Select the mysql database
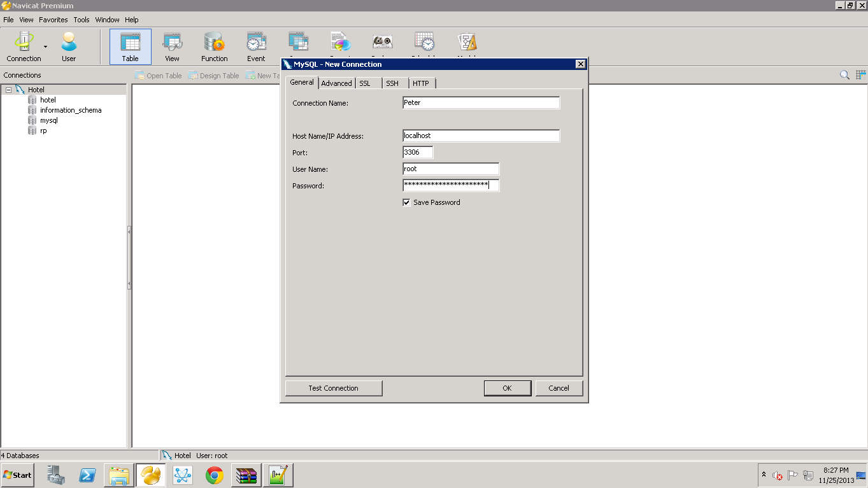This screenshot has height=488, width=868. [x=48, y=120]
